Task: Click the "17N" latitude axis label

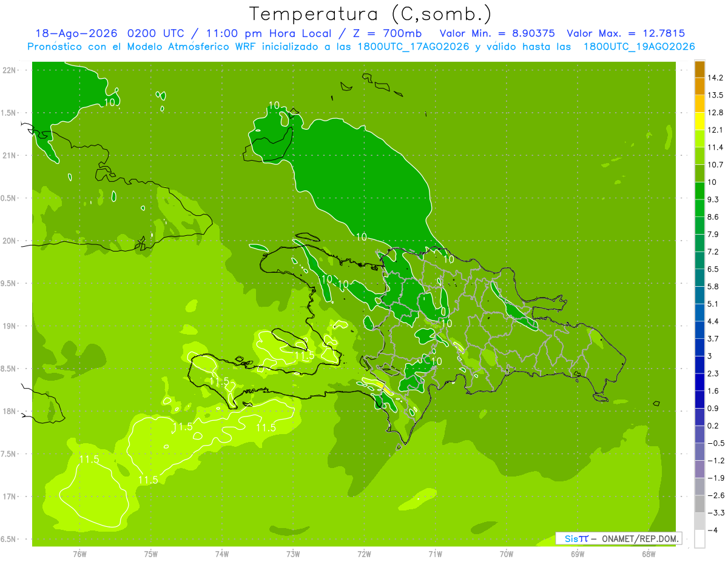Action: click(x=9, y=497)
